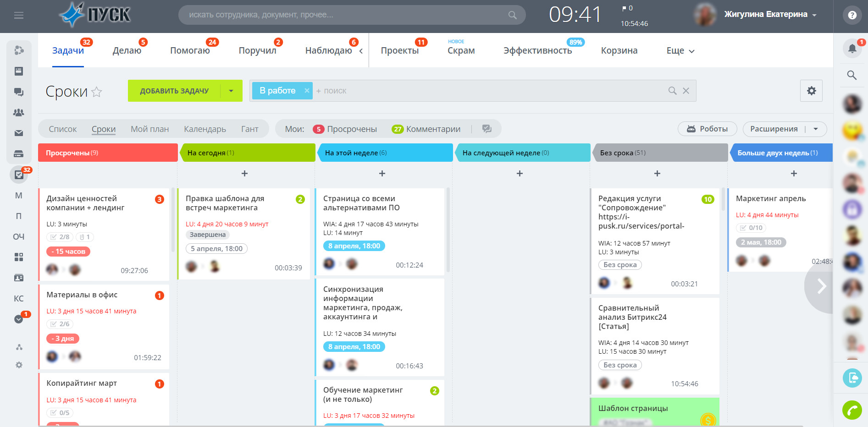Clear the task filter with the X
Screen dimensions: 868x427
(x=686, y=91)
